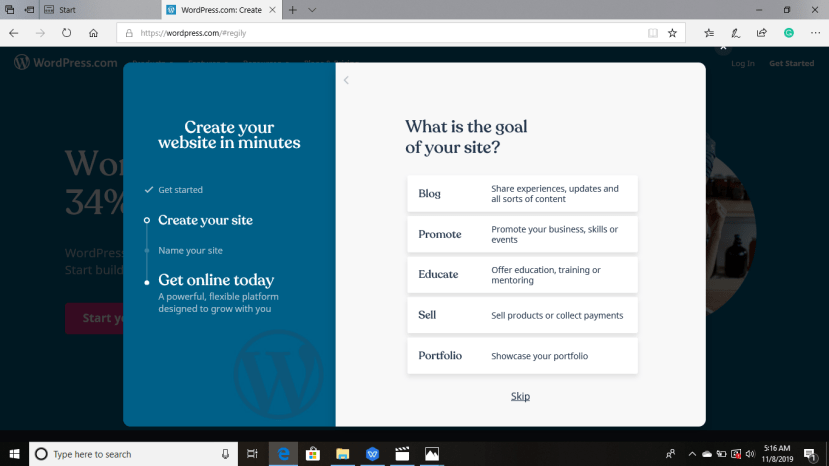Click the browser Home icon
829x466 pixels.
93,33
